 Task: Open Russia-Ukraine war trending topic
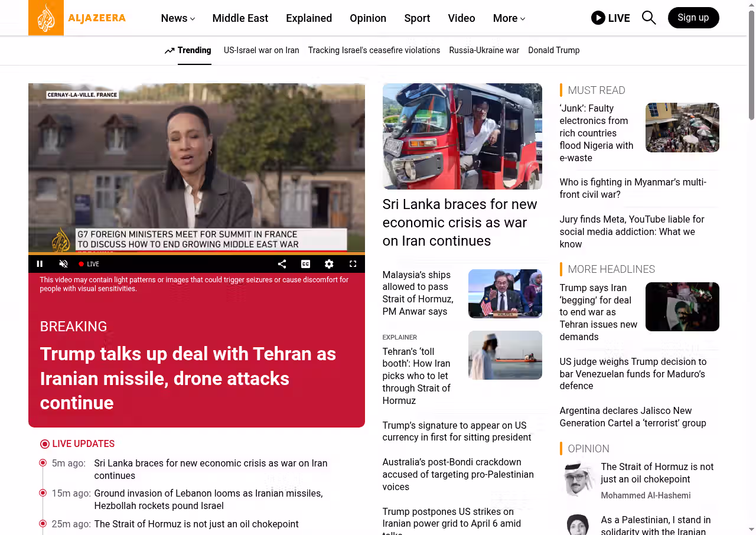(x=484, y=50)
